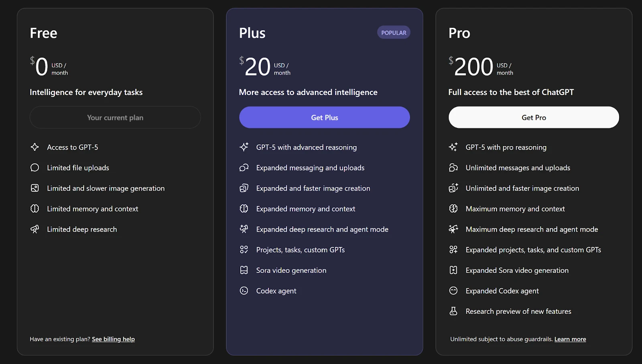The height and width of the screenshot is (364, 642).
Task: Click the chat bubble icon beside Limited file uploads
Action: [35, 168]
